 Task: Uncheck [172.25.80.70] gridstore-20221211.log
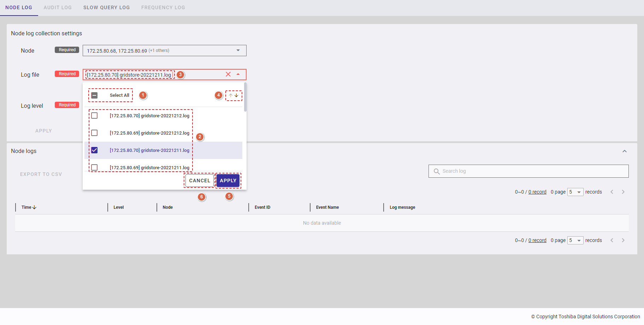pos(94,150)
